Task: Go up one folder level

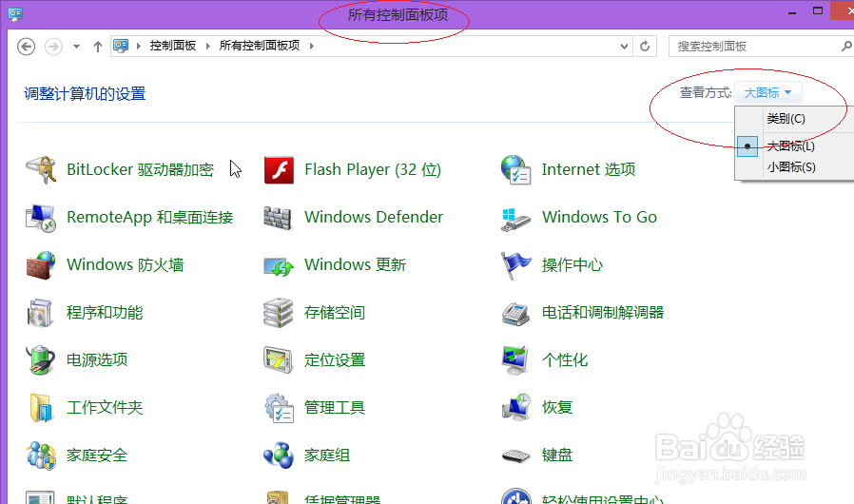Action: click(x=98, y=47)
